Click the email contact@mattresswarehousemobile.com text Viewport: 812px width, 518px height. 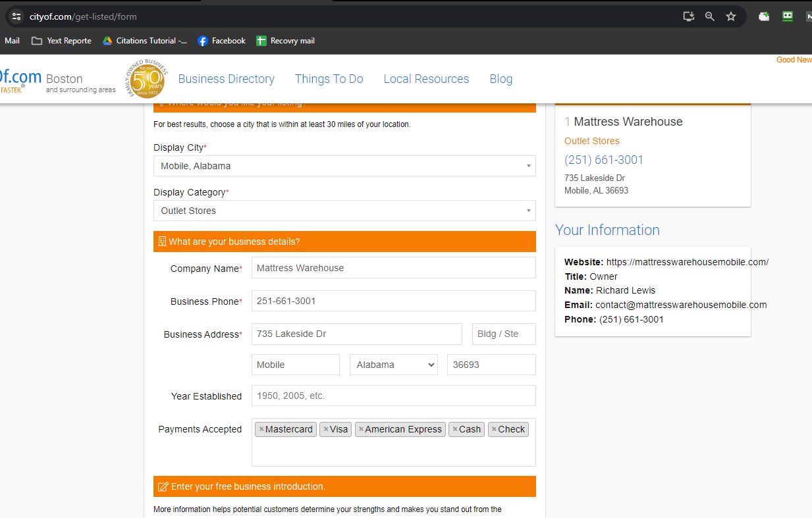tap(681, 305)
